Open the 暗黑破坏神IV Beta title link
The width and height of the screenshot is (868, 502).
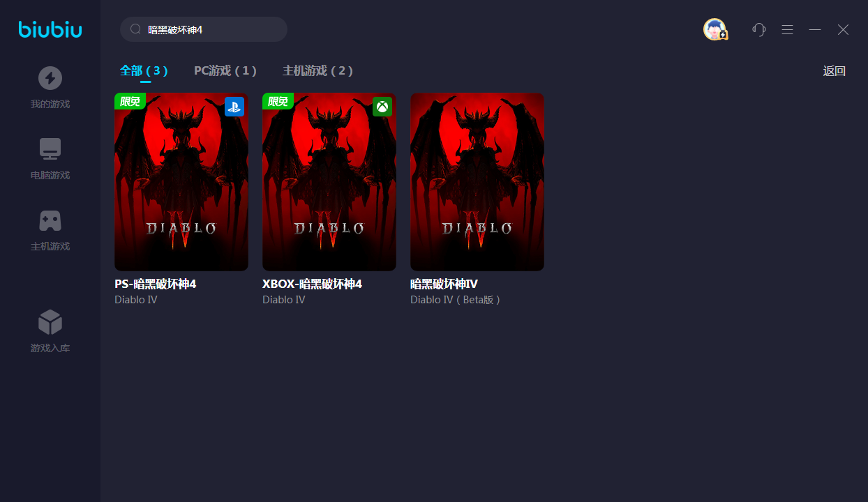[444, 284]
